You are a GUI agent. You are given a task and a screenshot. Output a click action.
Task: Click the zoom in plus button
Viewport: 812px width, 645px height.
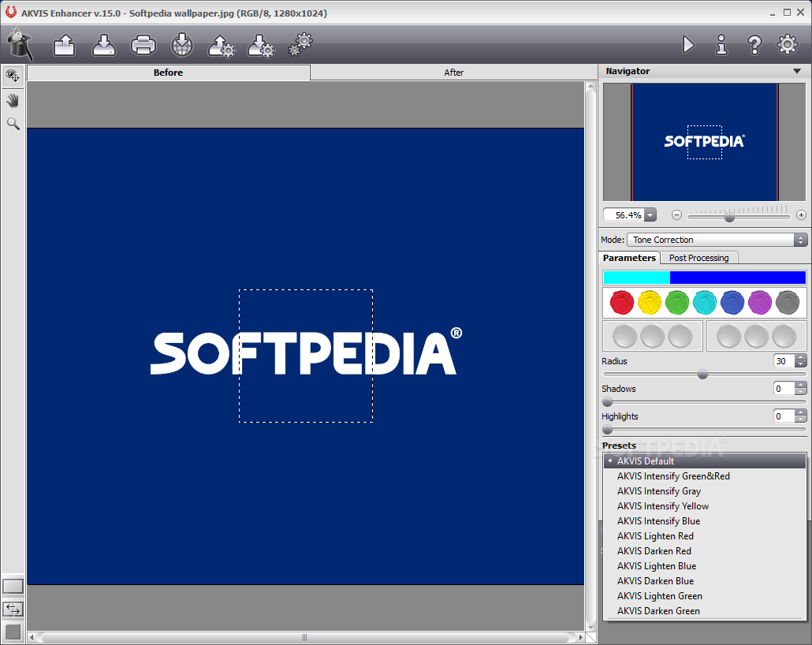[x=801, y=215]
